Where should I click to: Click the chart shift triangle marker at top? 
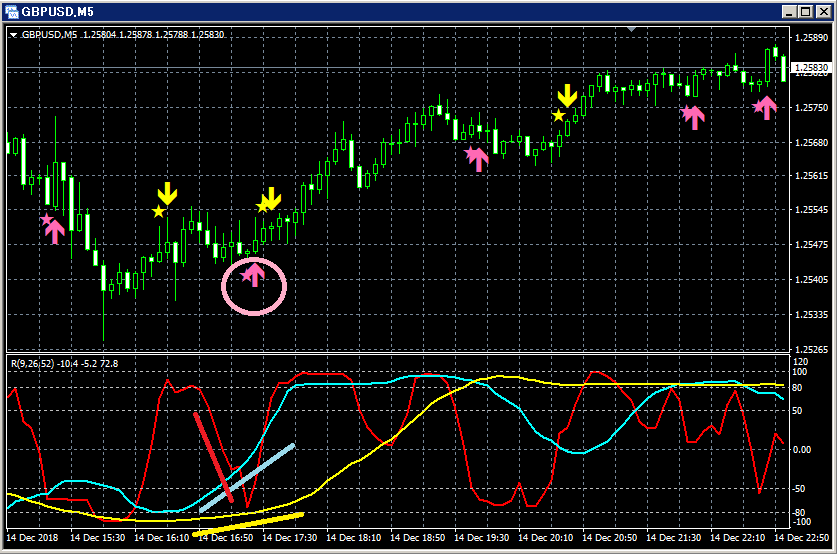click(631, 29)
